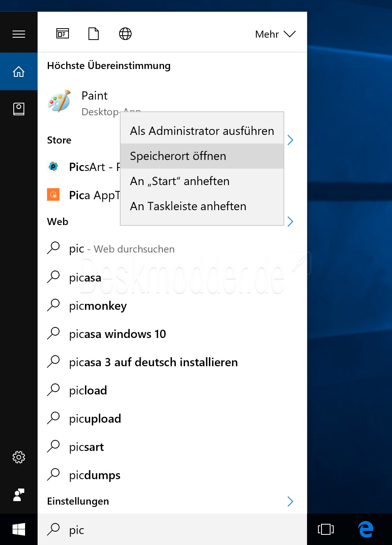
Task: Select the 'picupload' web suggestion
Action: point(172,418)
